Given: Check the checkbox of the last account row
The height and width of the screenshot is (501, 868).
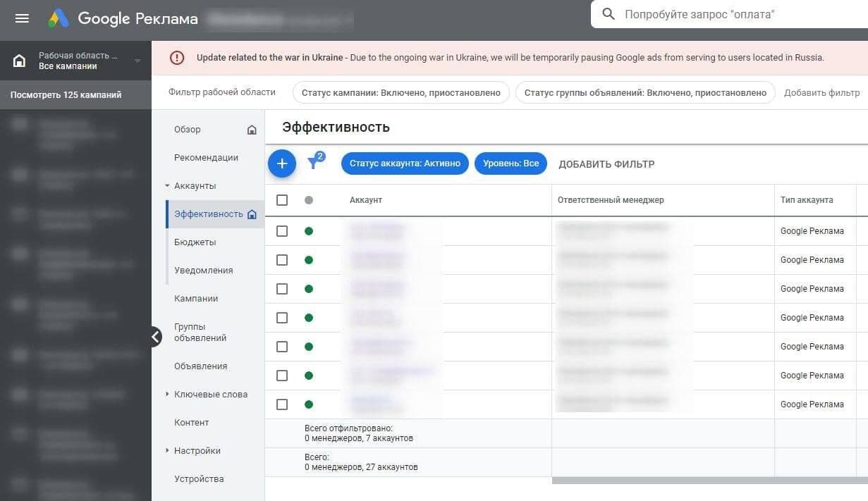Looking at the screenshot, I should 282,404.
